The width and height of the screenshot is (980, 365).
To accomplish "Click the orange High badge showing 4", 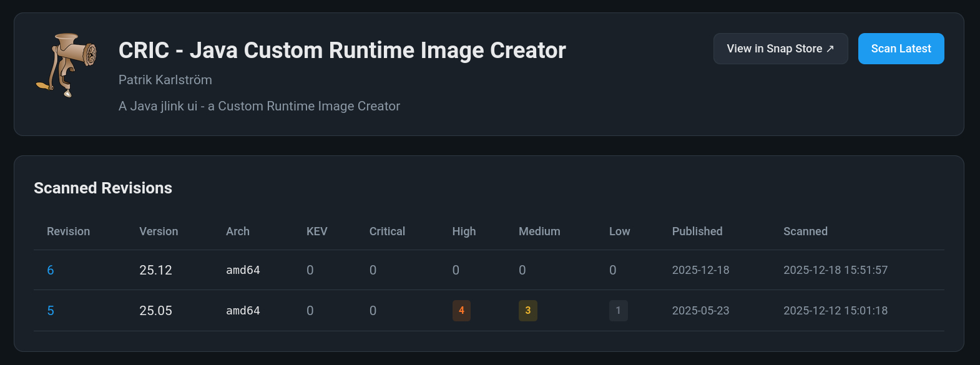I will pyautogui.click(x=461, y=311).
